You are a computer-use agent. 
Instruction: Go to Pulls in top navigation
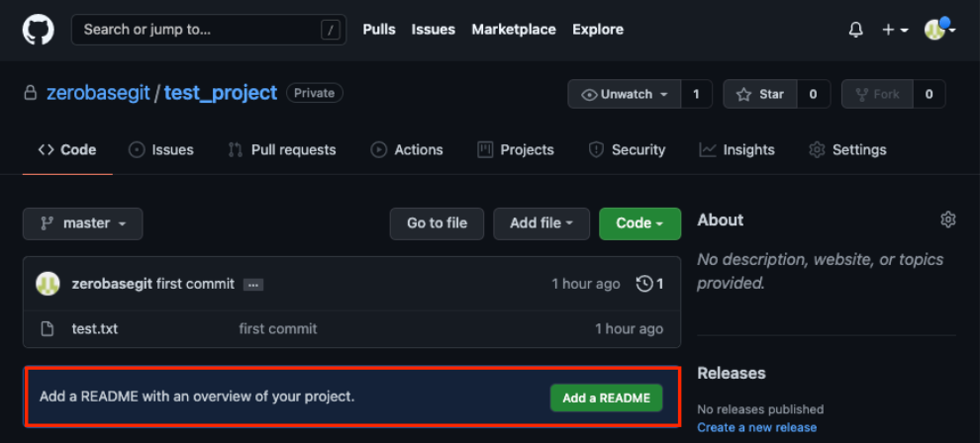379,30
